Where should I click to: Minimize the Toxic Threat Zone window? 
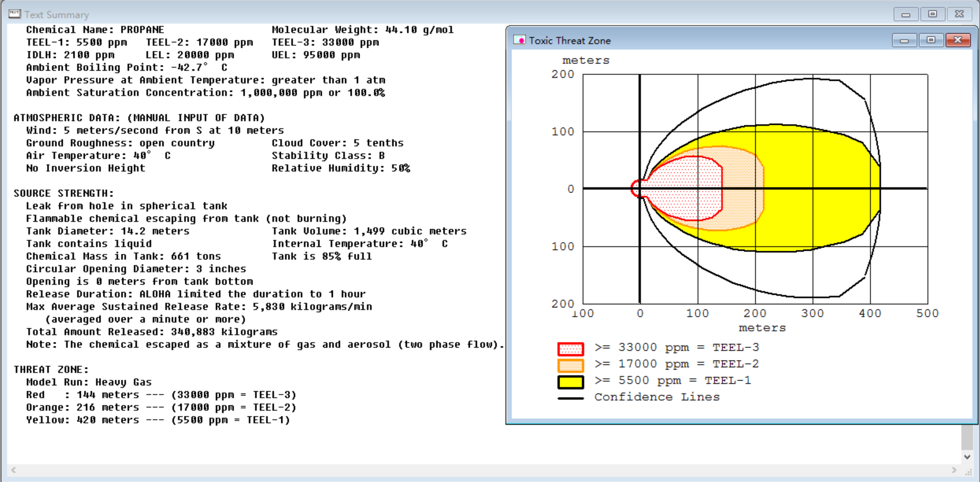(904, 40)
